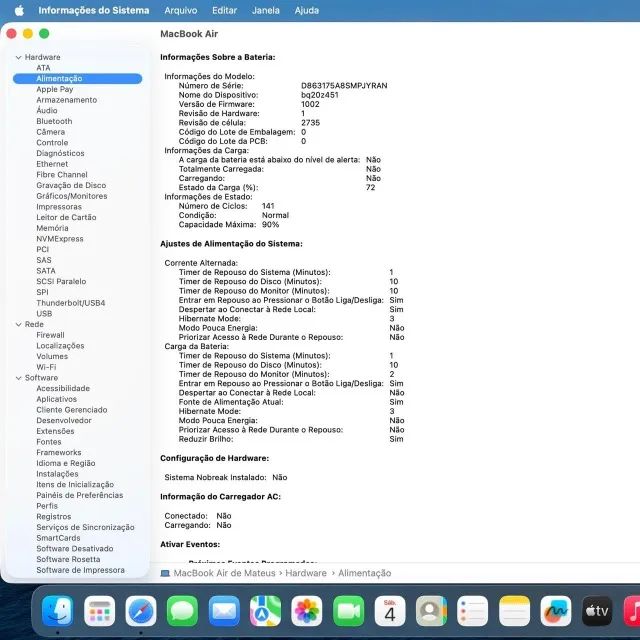The image size is (640, 640).
Task: Select Thunderbolt/USB4 in sidebar
Action: click(x=71, y=303)
